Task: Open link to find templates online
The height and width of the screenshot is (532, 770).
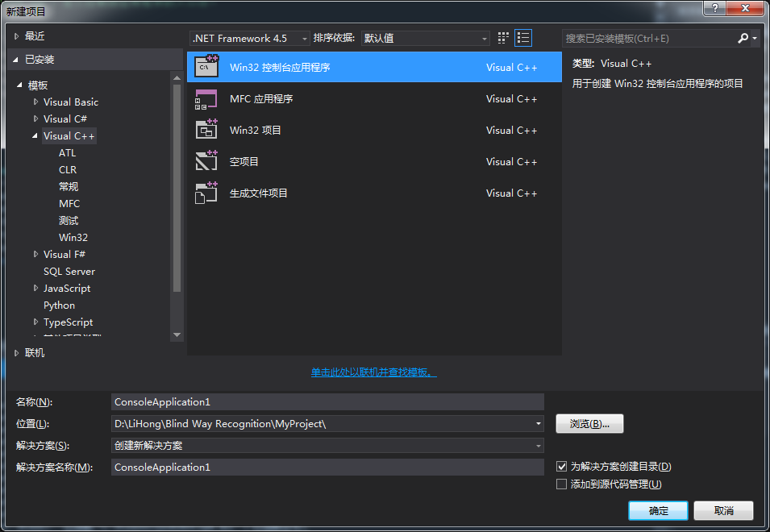Action: [373, 372]
